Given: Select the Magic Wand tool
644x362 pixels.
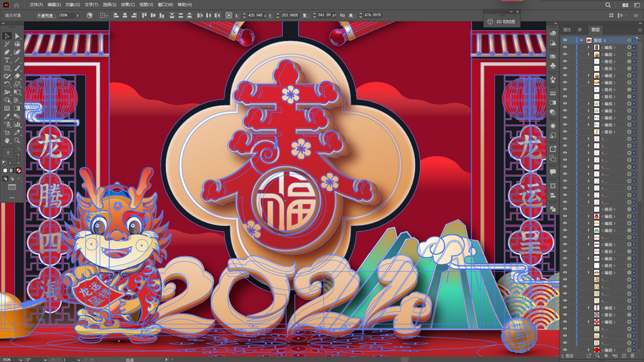Looking at the screenshot, I should click(x=7, y=44).
